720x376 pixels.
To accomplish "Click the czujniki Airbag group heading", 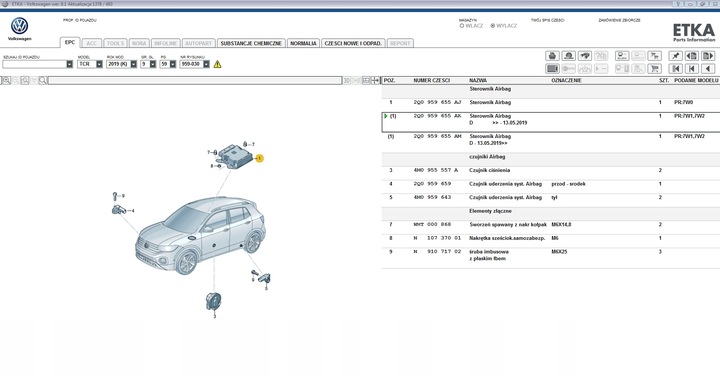I will (x=487, y=157).
